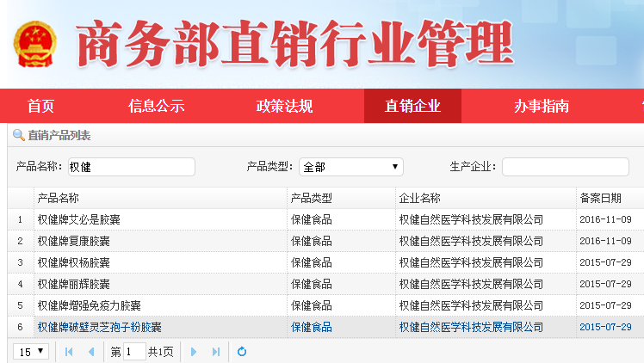The image size is (644, 363).
Task: Click 保健食品 in the 权健牌丽辉胶囊 row
Action: point(312,284)
